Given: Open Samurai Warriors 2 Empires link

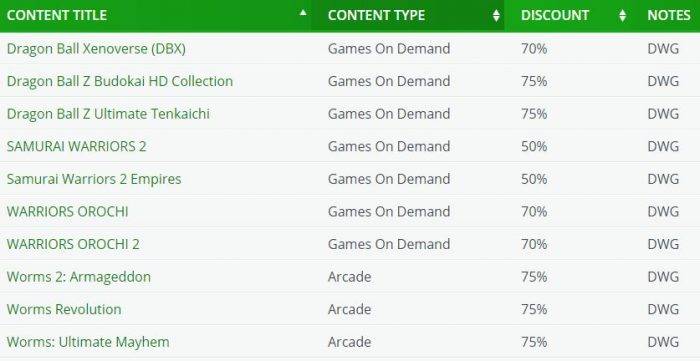Looking at the screenshot, I should [94, 179].
